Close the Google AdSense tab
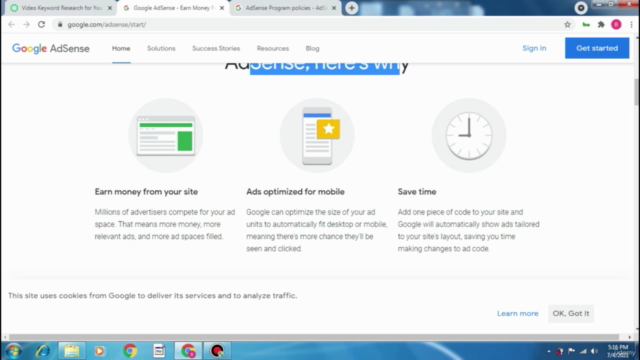The width and height of the screenshot is (640, 360). point(222,8)
